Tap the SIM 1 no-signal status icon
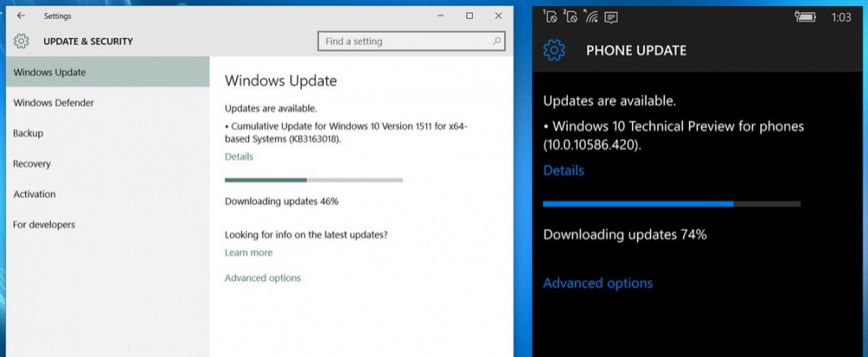This screenshot has width=868, height=357. (550, 17)
